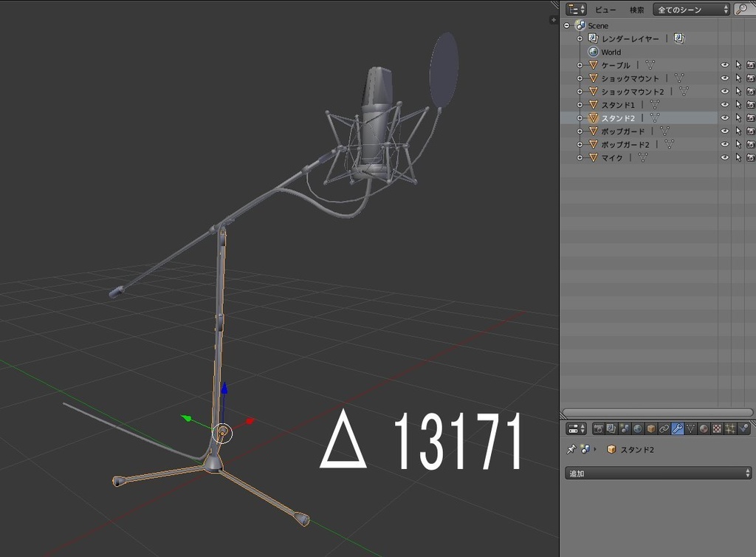Click the ポップガード2 row name
756x557 pixels.
click(x=625, y=145)
